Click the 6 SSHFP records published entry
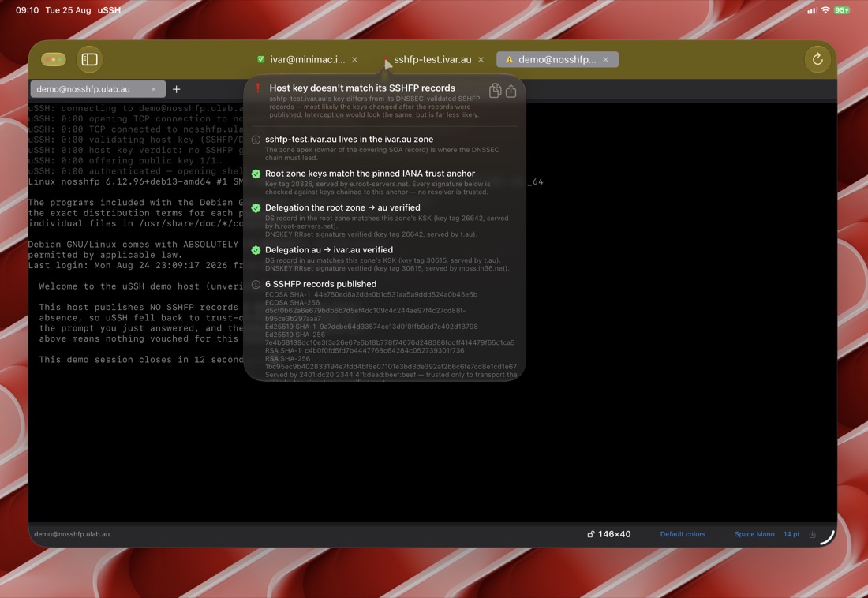Viewport: 868px width, 598px height. click(320, 284)
